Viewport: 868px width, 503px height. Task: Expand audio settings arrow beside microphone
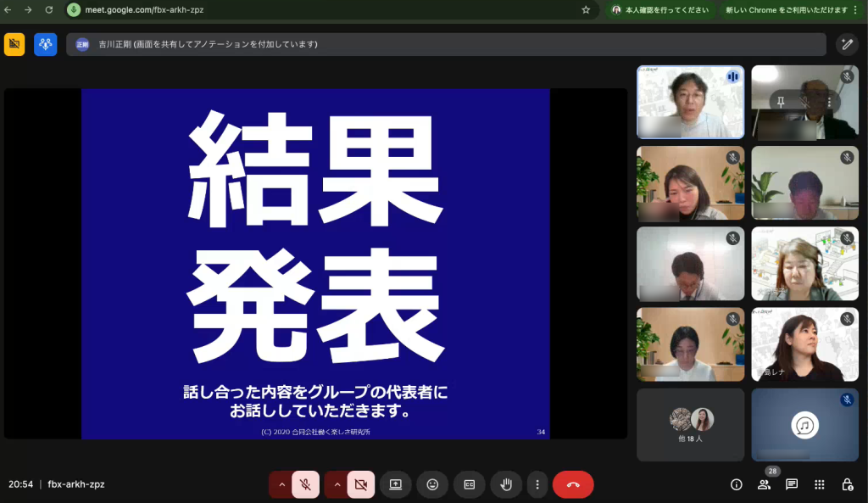tap(281, 484)
